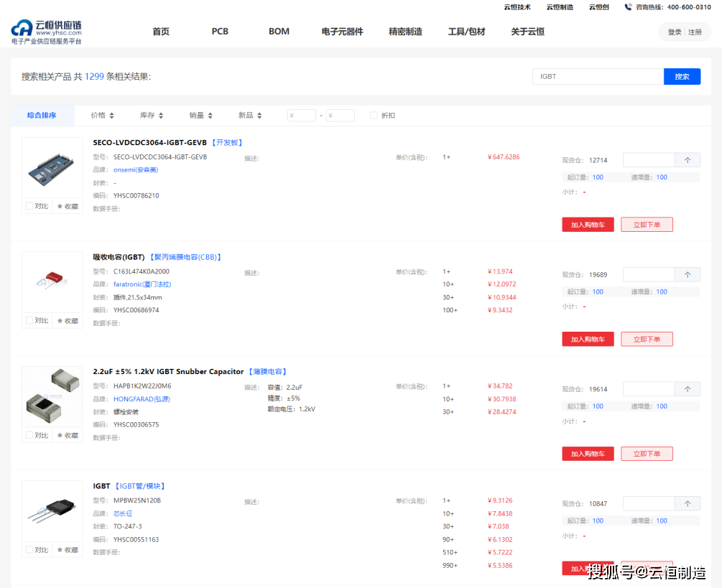Viewport: 722px width, 588px height.
Task: Open 吸收电容(IGBT) product title
Action: [x=119, y=257]
